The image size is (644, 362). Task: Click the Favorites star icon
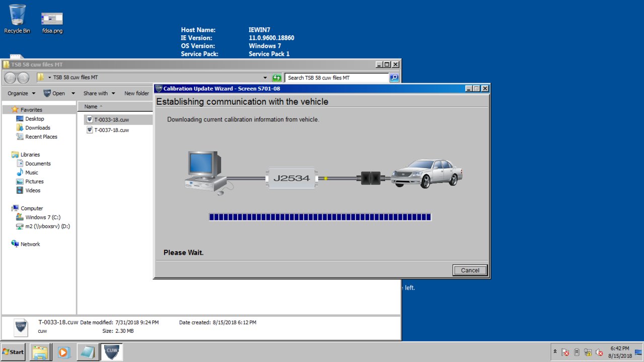pos(15,109)
